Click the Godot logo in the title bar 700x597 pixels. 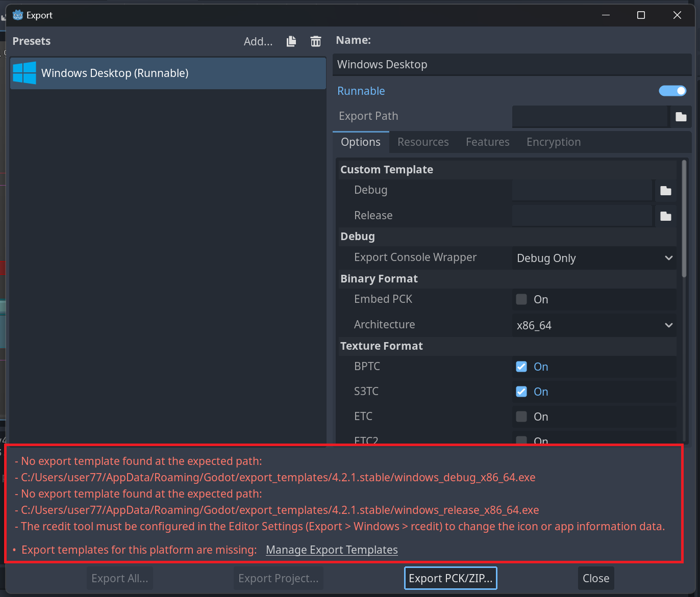click(x=18, y=15)
